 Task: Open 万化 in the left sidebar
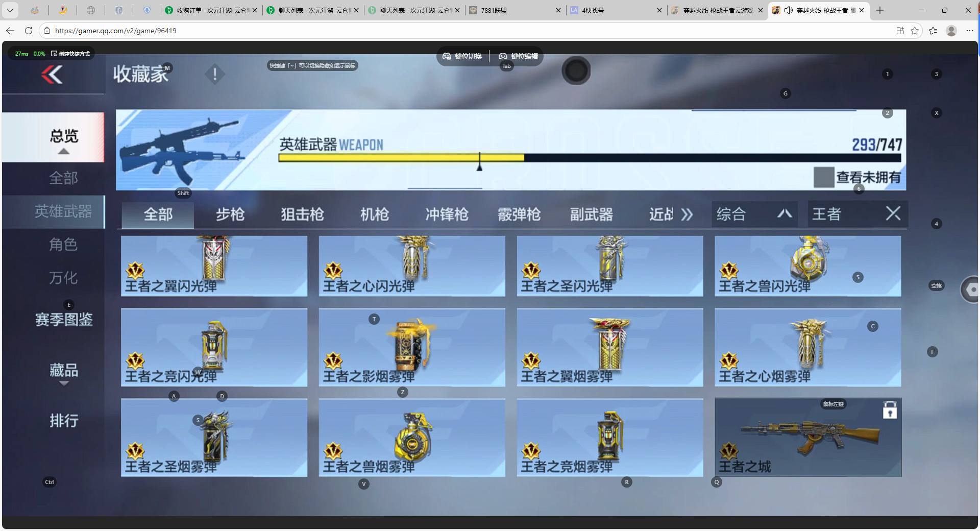pos(63,278)
